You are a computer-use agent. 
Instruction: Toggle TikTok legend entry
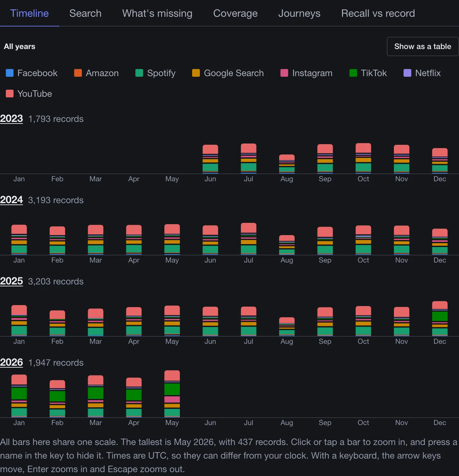[x=368, y=73]
